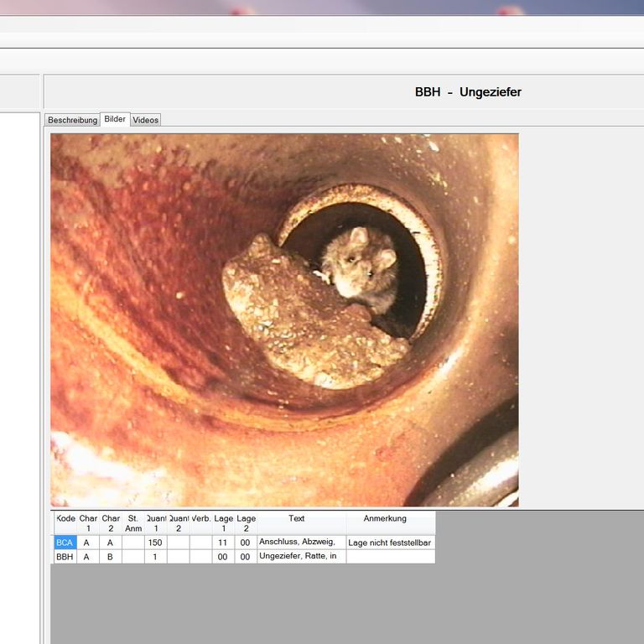Click the rat inspection photo
The width and height of the screenshot is (644, 644).
click(x=284, y=319)
